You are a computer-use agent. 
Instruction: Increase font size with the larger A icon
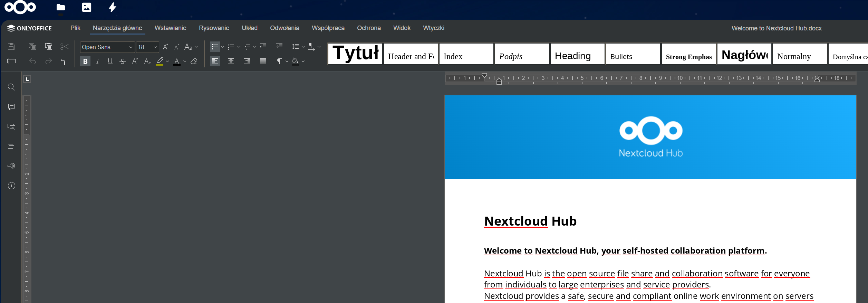(165, 47)
